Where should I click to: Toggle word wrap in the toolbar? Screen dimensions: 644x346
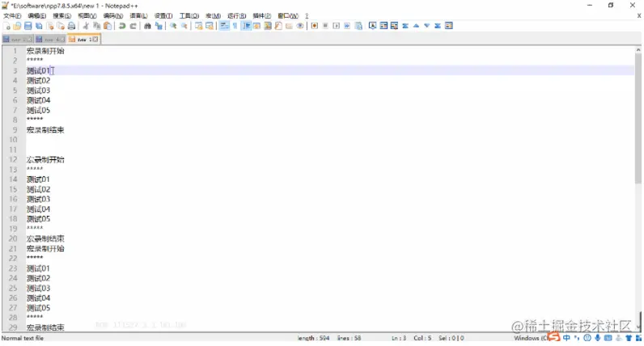tap(224, 26)
